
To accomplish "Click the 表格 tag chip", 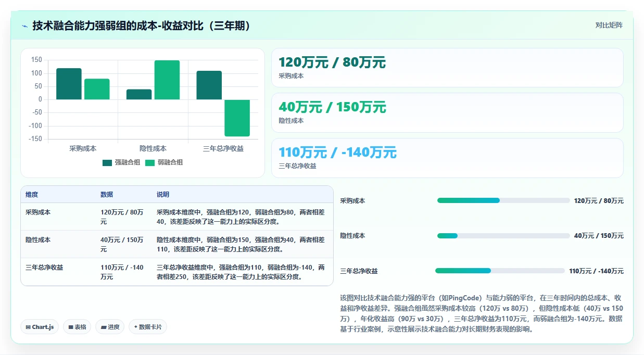I will [77, 327].
